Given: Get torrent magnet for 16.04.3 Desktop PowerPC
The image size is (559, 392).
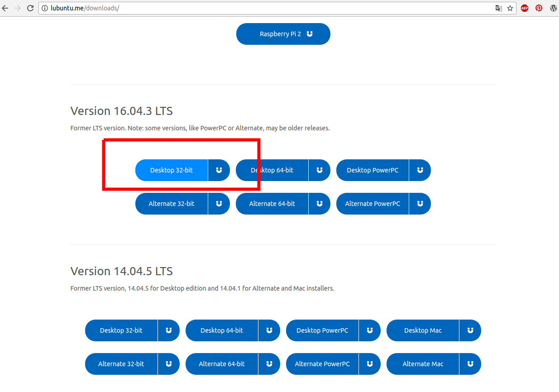Looking at the screenshot, I should pos(420,170).
